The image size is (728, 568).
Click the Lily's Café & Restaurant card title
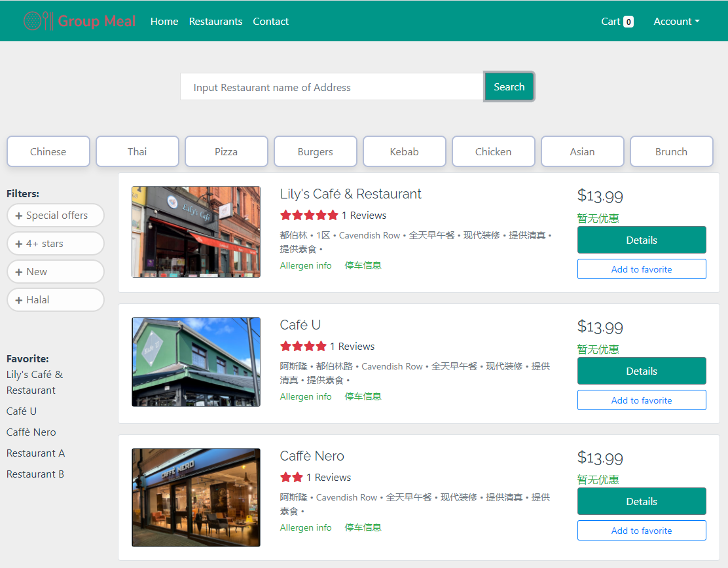pos(350,194)
